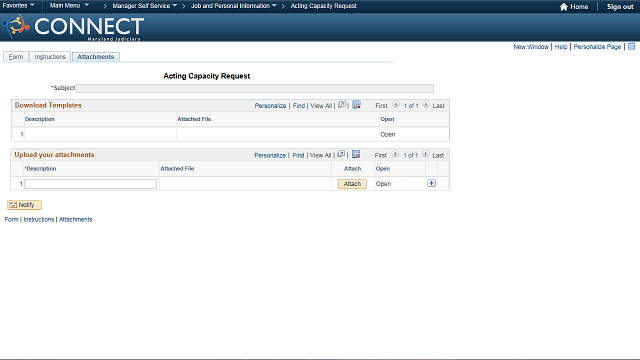Switch to the Instructions tab
The image size is (640, 360).
pos(50,57)
